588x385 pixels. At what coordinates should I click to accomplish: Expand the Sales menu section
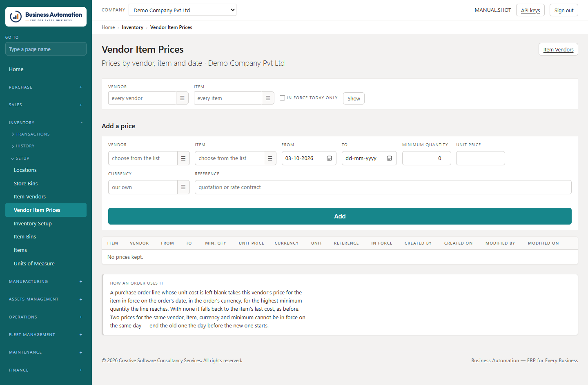tap(46, 105)
